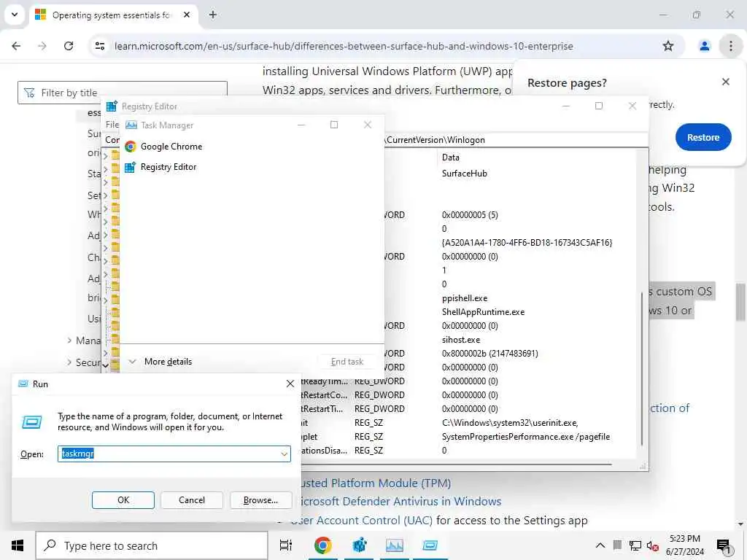Click the muted volume tray icon
This screenshot has width=747, height=560.
[652, 545]
